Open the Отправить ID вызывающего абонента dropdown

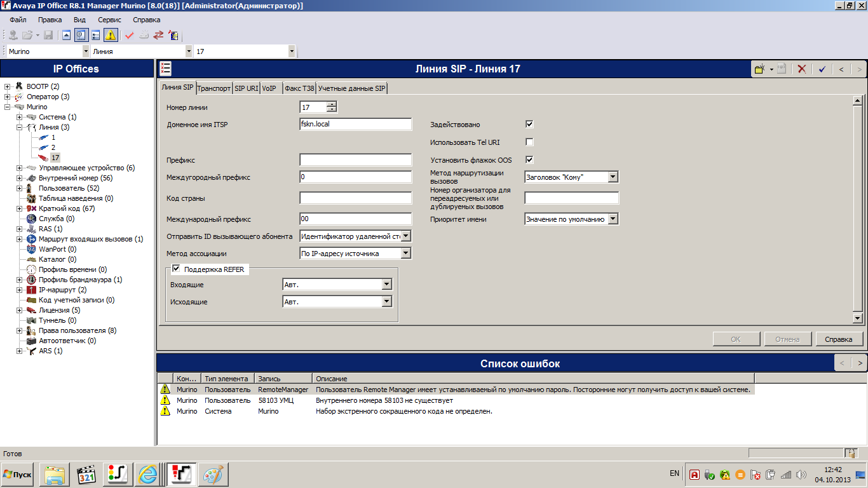(x=407, y=236)
